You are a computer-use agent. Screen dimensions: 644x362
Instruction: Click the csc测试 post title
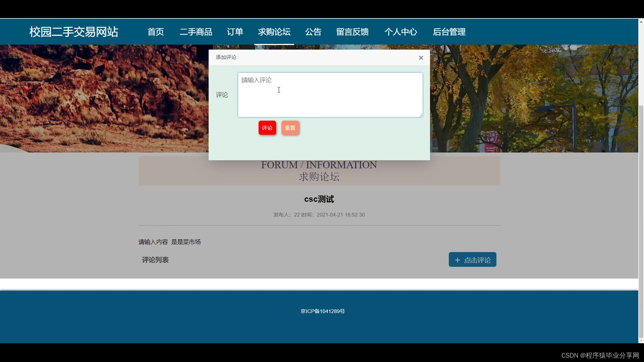point(319,199)
